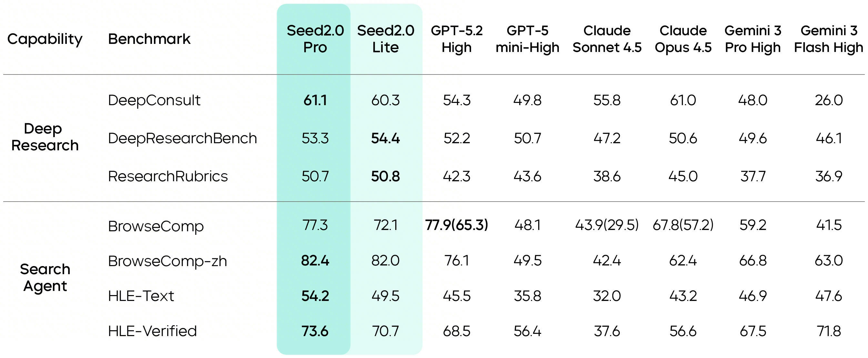
Task: Click the bold 77.9(65.3) BrowseComp score
Action: (457, 225)
